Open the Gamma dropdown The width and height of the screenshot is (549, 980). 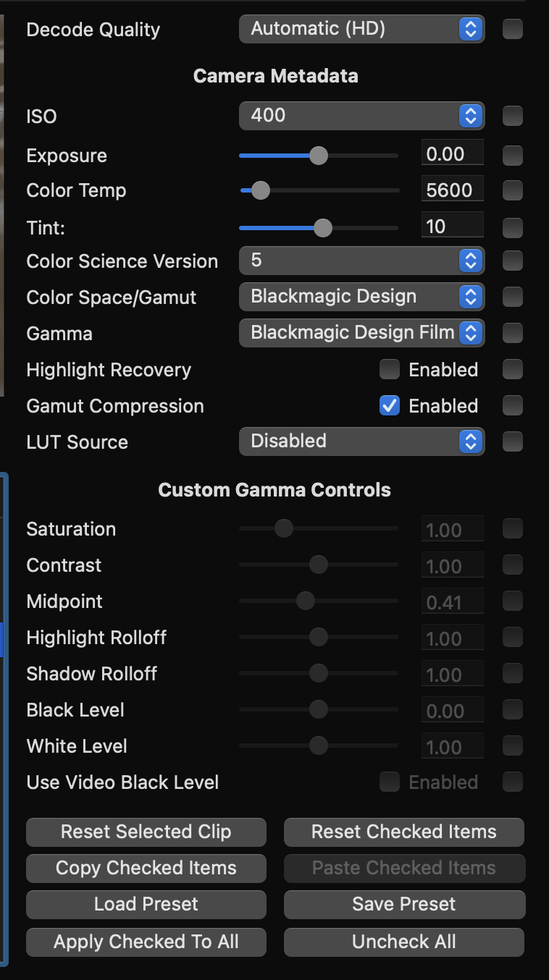pos(361,333)
